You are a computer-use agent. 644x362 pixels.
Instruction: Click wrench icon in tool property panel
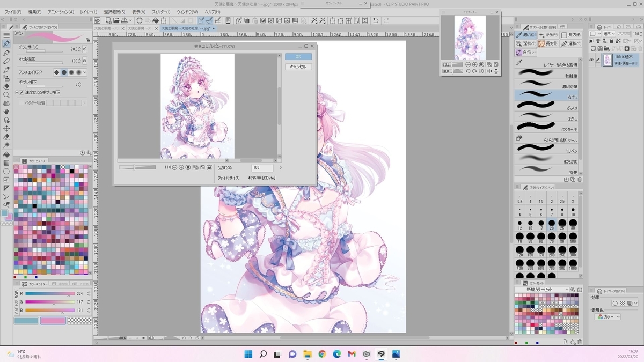tap(89, 153)
